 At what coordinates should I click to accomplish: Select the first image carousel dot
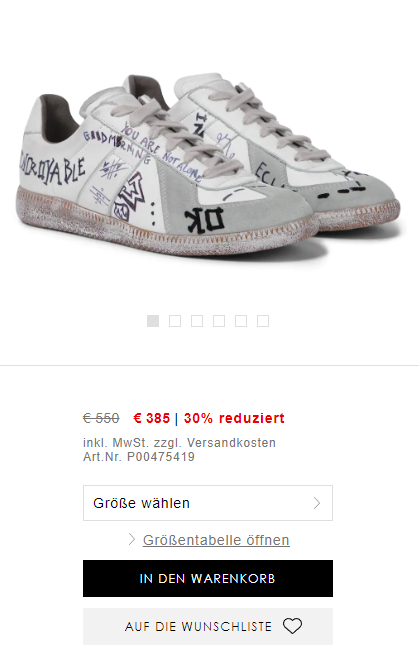153,321
